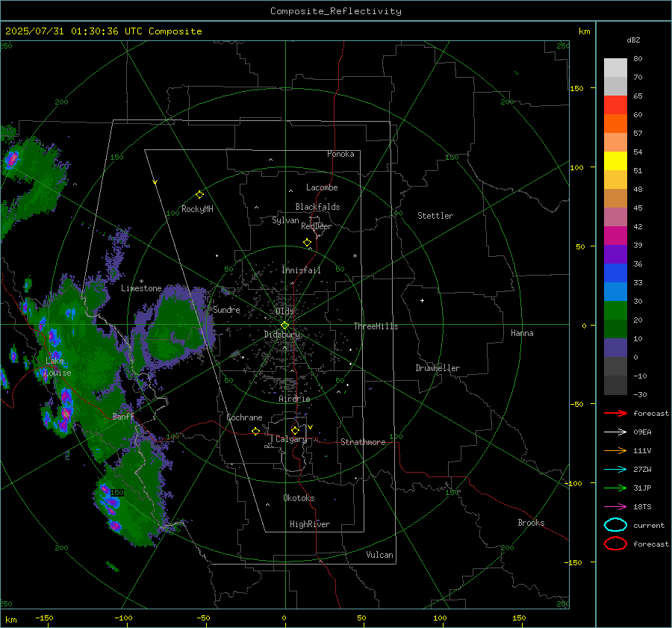Click the Innisfail label
672x628 pixels.
(301, 270)
